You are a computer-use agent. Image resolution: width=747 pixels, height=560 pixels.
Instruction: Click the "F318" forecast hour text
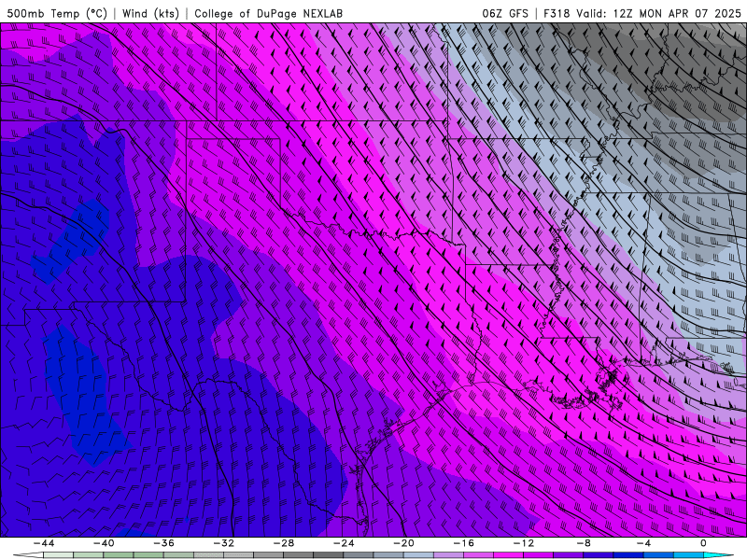[557, 13]
